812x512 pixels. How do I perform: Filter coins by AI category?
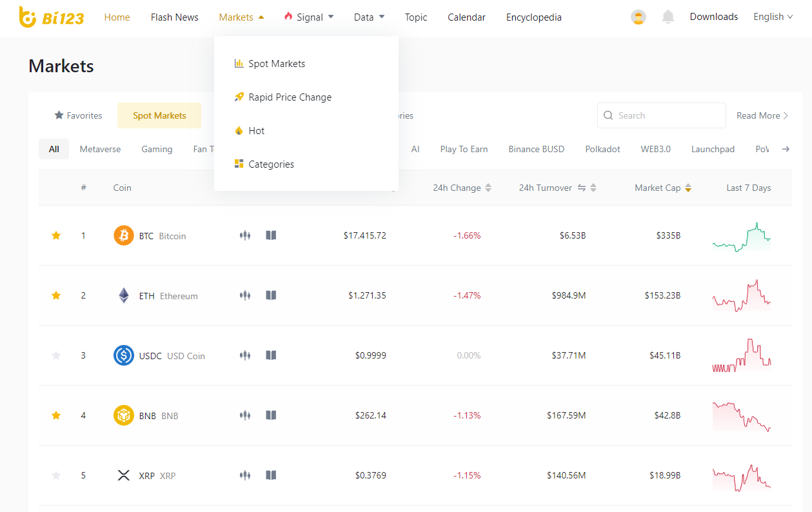point(415,149)
